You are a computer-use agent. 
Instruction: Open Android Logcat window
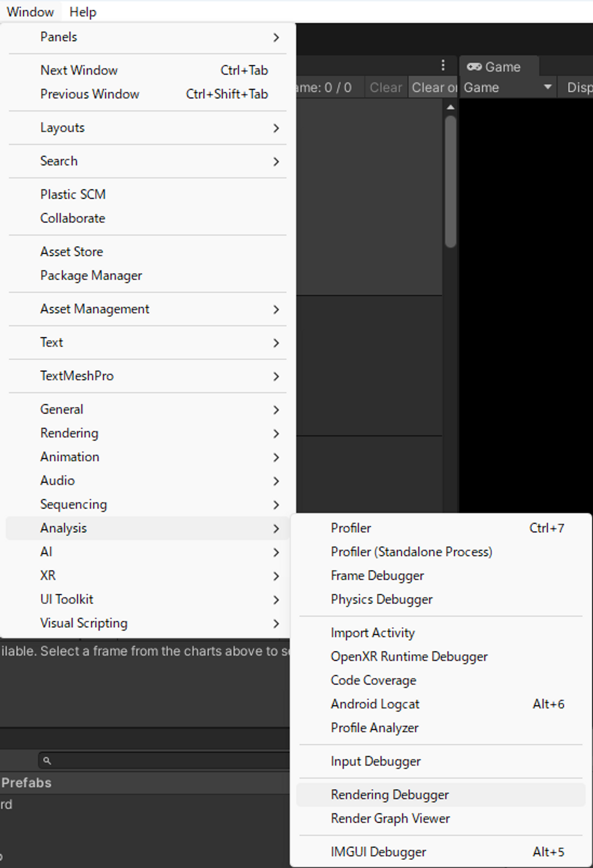pyautogui.click(x=441, y=704)
